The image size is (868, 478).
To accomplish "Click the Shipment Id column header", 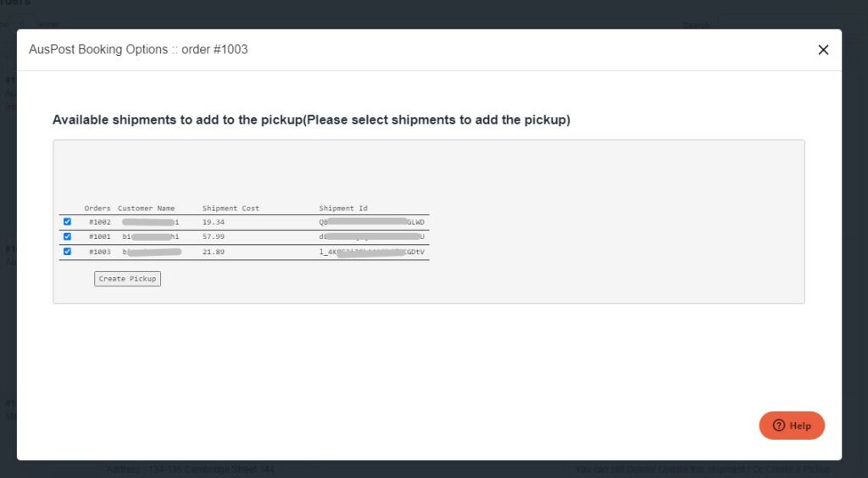I will [x=343, y=208].
